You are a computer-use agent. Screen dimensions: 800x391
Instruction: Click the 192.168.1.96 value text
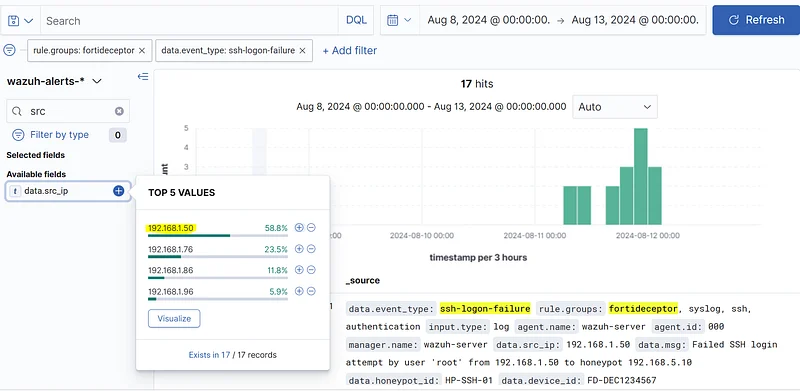click(171, 291)
